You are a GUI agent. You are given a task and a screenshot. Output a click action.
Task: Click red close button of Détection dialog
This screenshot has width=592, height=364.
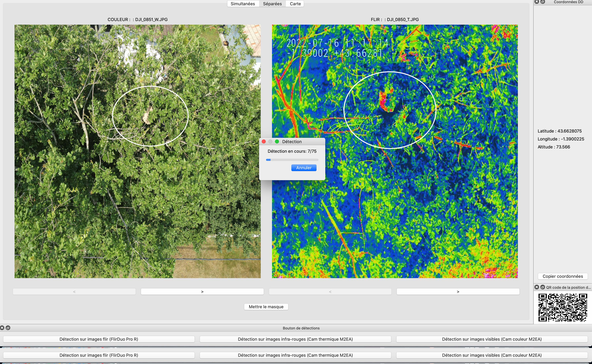264,142
